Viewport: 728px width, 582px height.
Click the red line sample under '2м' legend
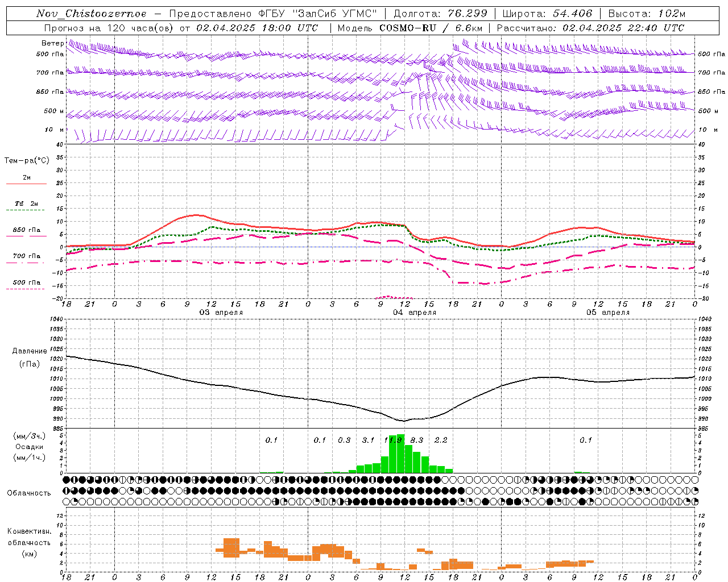(x=26, y=184)
